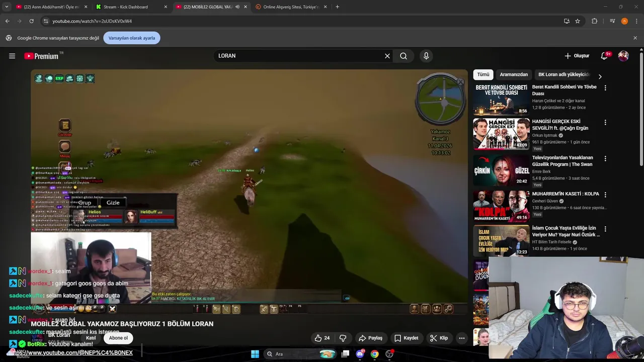
Task: Open options for Berat Kandili Sohbeti video
Action: [605, 87]
